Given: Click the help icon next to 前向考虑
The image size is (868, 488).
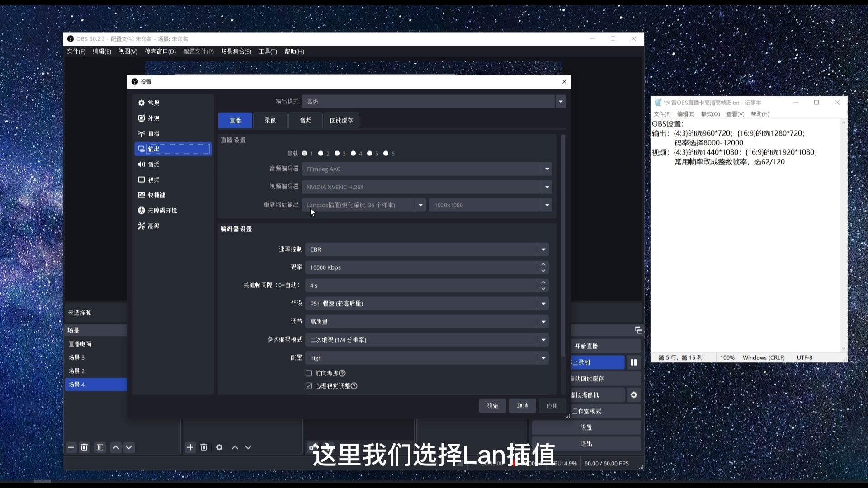Looking at the screenshot, I should click(x=342, y=373).
